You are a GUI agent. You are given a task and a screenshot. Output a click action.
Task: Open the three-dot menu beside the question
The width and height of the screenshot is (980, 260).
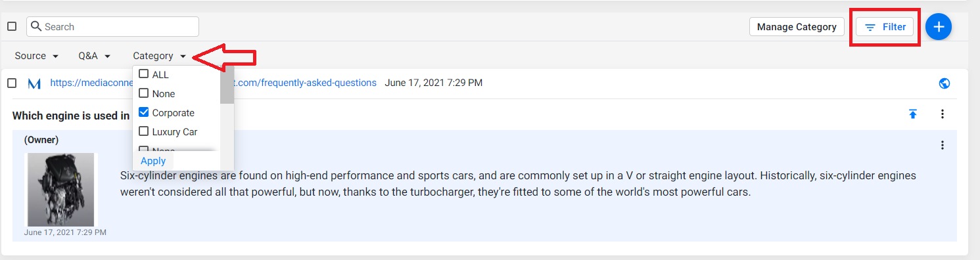click(943, 114)
